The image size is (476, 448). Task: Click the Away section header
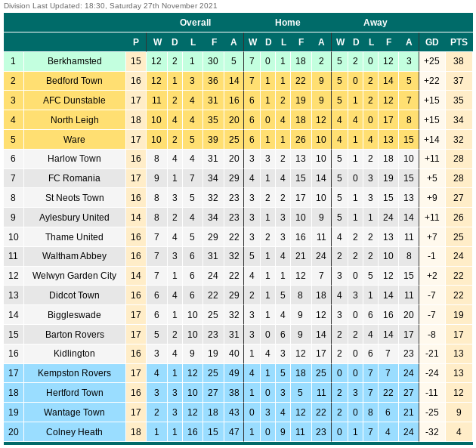click(376, 23)
